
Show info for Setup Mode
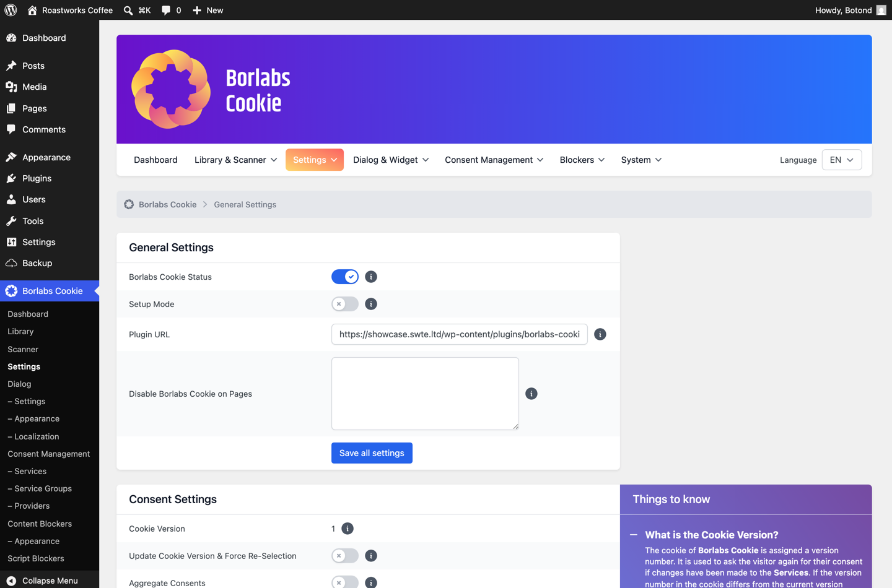click(x=371, y=304)
